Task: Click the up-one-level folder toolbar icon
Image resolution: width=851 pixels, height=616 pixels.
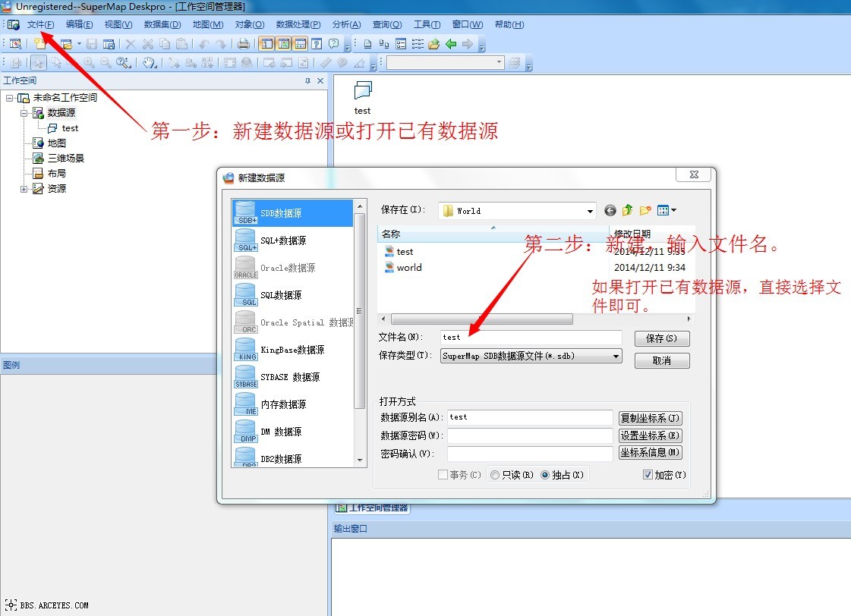Action: click(x=433, y=44)
